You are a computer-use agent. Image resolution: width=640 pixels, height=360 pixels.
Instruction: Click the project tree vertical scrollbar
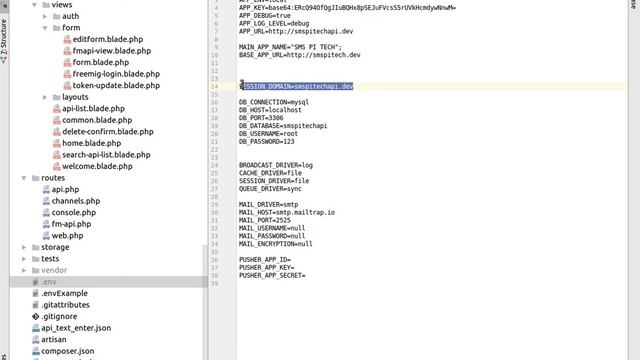(205, 302)
